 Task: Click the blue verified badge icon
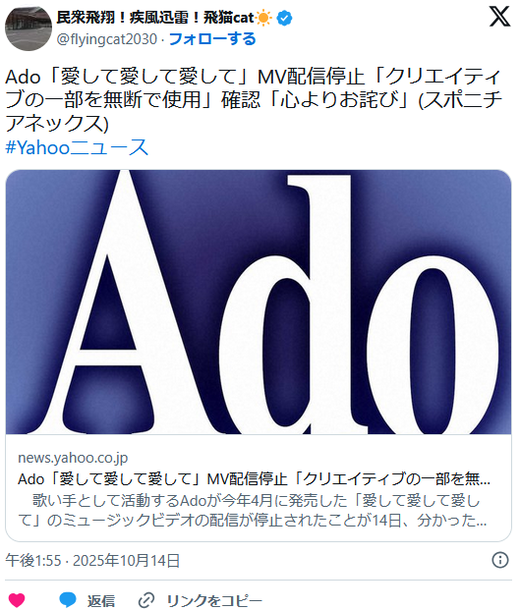[284, 18]
